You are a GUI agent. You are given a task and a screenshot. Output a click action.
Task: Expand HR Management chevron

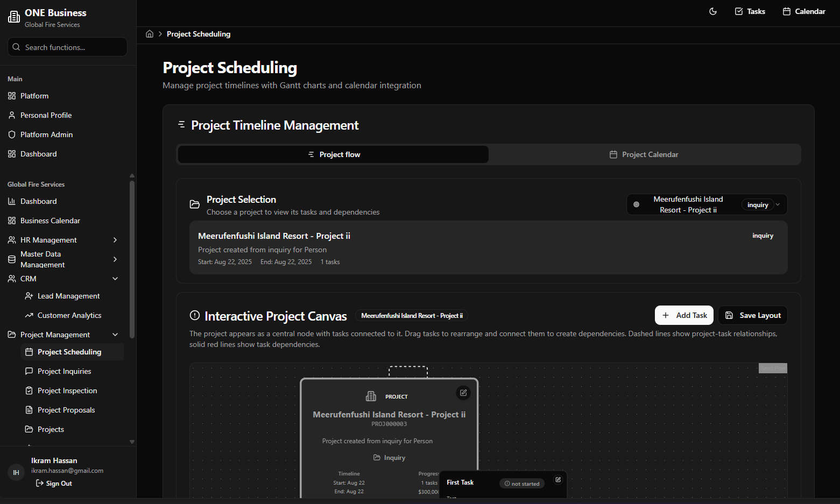click(115, 240)
